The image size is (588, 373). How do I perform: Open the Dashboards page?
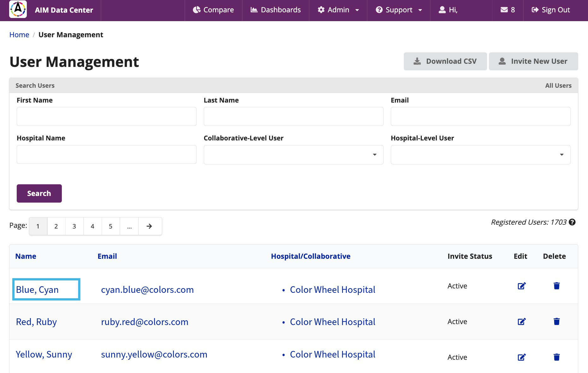(x=275, y=10)
